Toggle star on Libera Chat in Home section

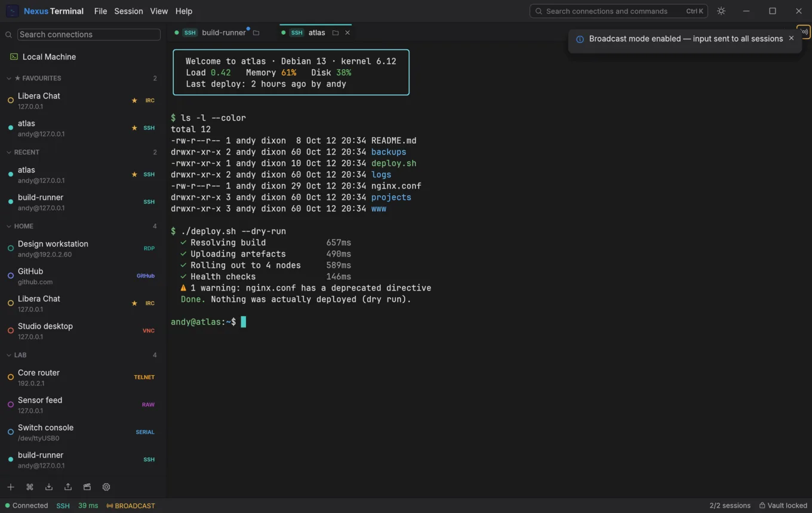click(x=134, y=303)
